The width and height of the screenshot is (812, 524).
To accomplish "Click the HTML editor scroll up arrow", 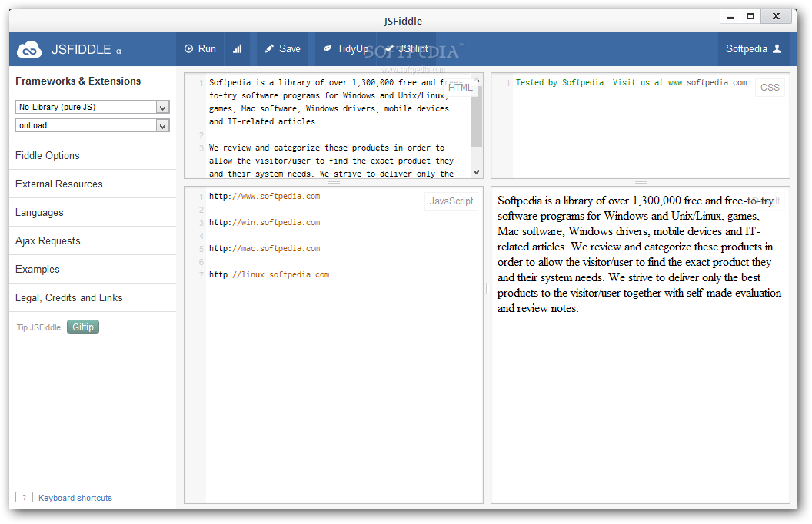I will [477, 80].
